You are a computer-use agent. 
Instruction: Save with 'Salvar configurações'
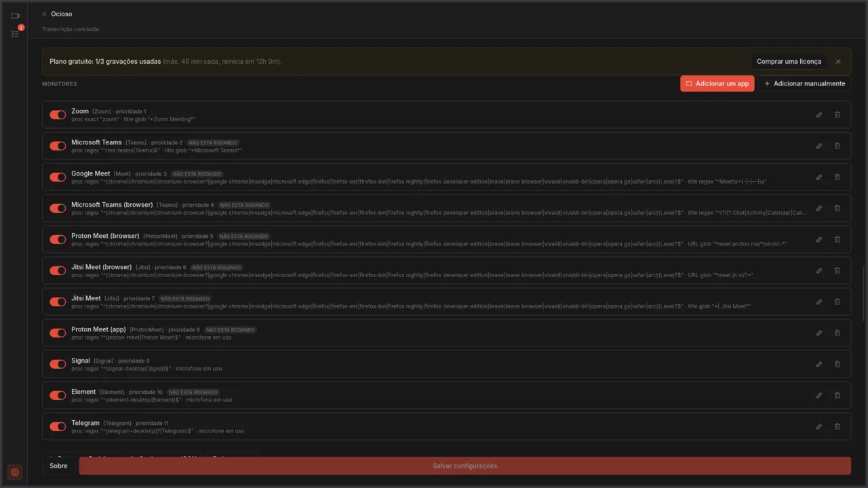pos(465,466)
